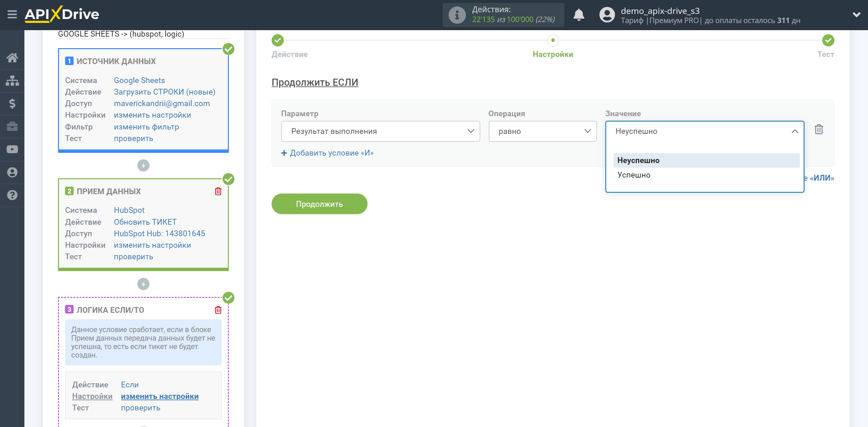This screenshot has height=427, width=868.
Task: Click the Продолжить green button
Action: [x=319, y=203]
